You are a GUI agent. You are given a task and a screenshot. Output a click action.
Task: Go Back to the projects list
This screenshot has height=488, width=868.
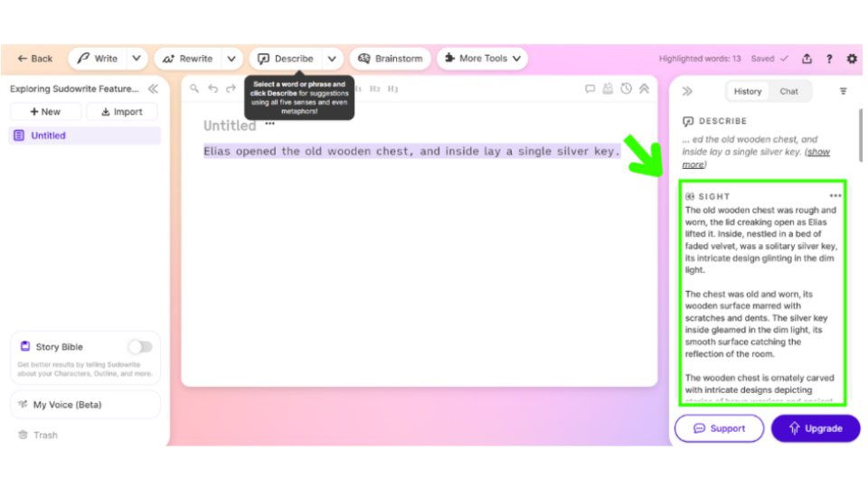pos(35,59)
